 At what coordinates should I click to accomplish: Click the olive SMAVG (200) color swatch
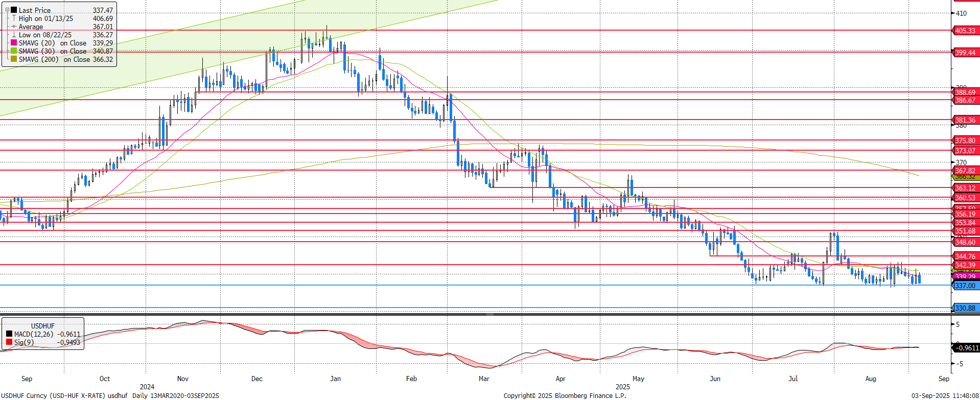click(x=14, y=59)
